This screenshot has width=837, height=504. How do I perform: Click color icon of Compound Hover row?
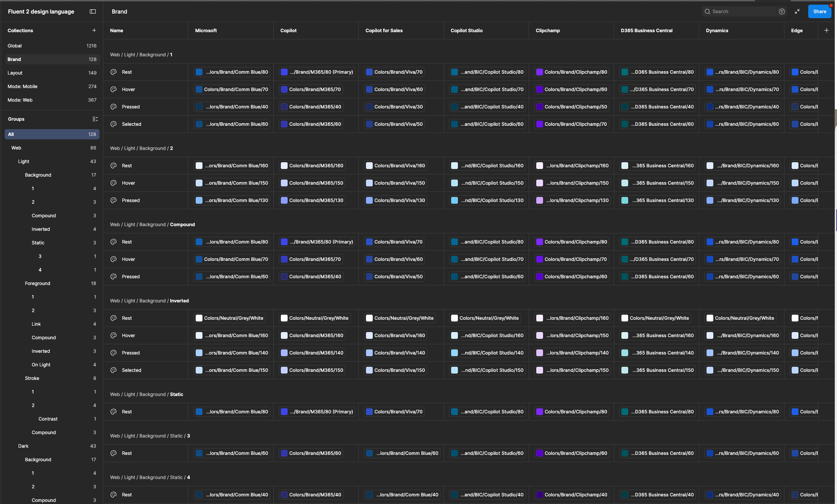tap(114, 259)
